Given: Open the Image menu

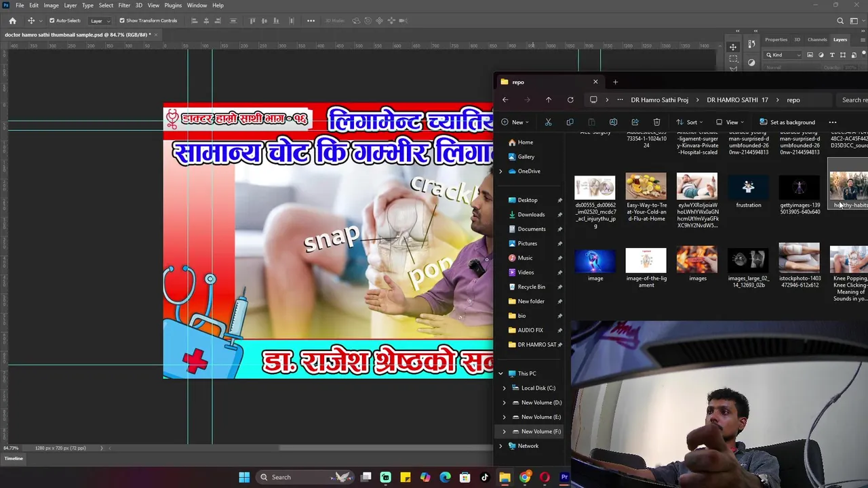Looking at the screenshot, I should coord(51,5).
